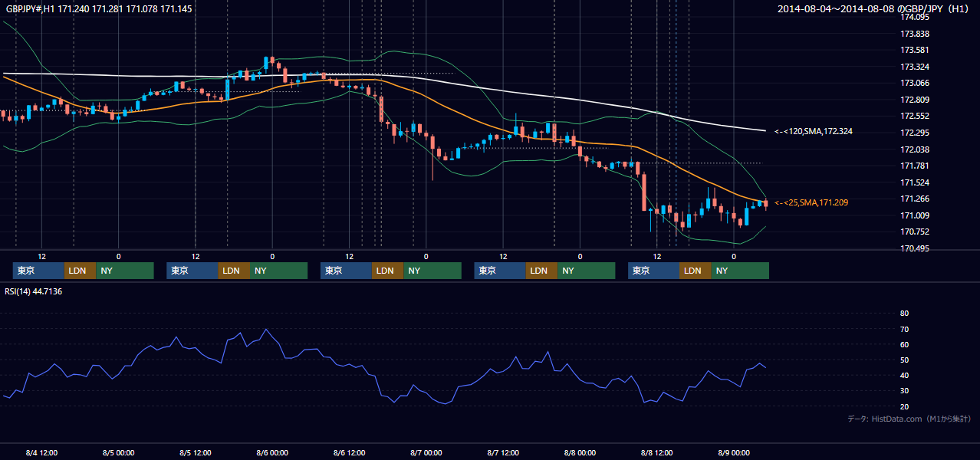The image size is (980, 460).
Task: Click the RSI scale level 20
Action: coord(904,406)
